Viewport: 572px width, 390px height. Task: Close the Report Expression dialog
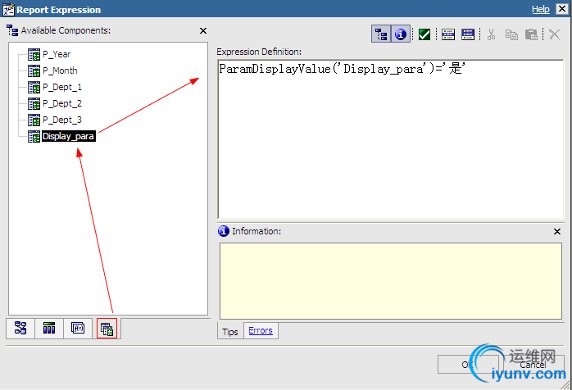pyautogui.click(x=562, y=9)
